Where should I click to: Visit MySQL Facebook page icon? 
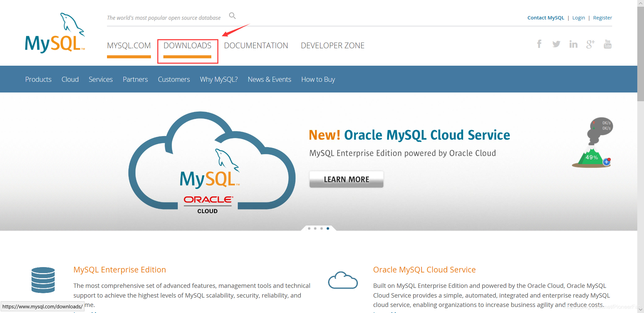pos(539,44)
